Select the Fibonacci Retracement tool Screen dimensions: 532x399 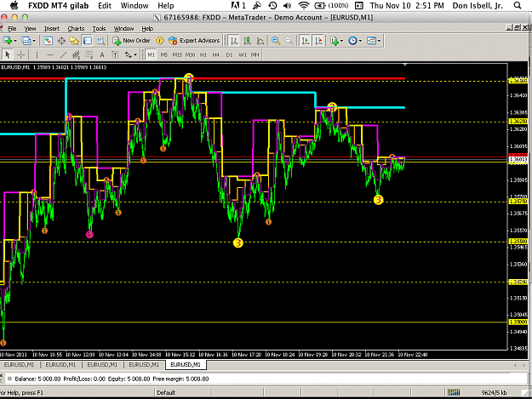pyautogui.click(x=89, y=54)
